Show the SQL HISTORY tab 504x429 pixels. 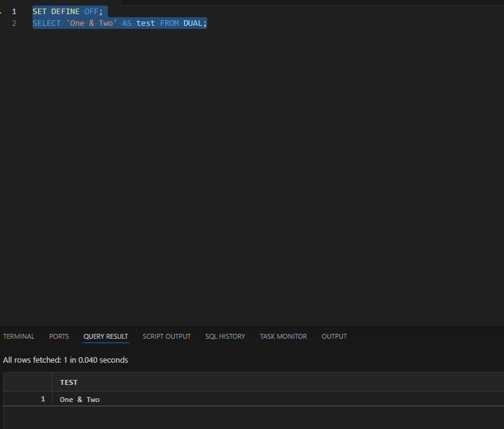[225, 336]
